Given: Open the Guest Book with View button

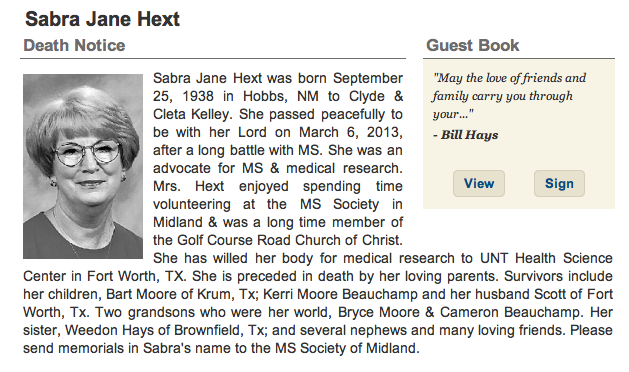Looking at the screenshot, I should click(479, 183).
